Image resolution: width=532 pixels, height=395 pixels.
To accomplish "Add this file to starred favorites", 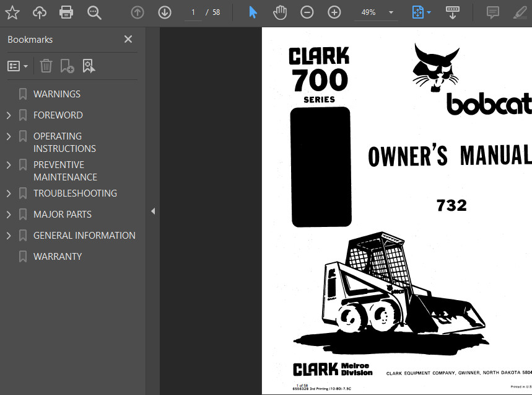I will pos(12,12).
